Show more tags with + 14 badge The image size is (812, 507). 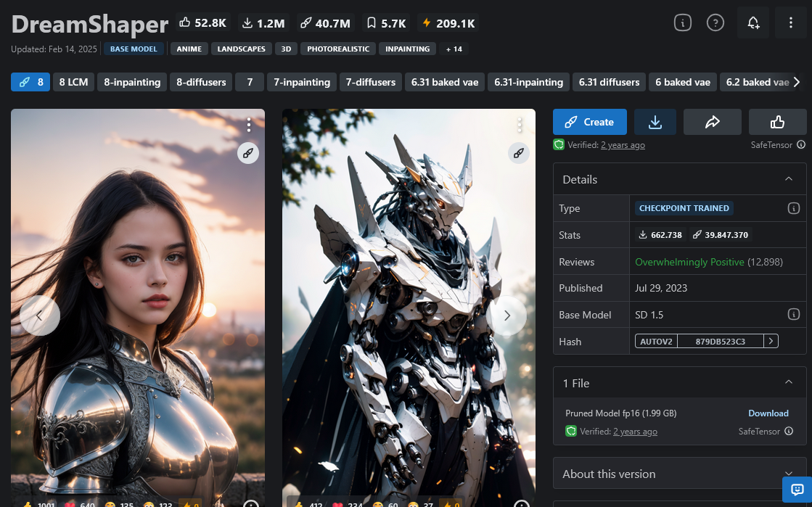point(454,49)
